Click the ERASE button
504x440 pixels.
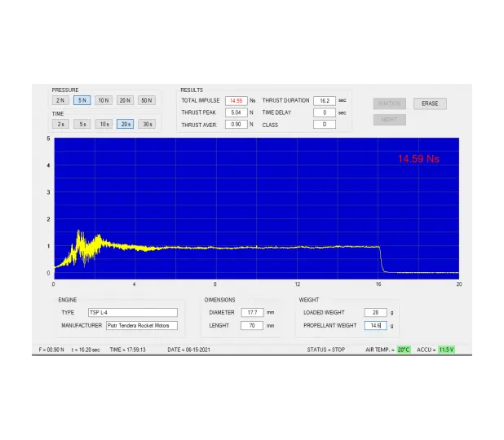tap(430, 103)
